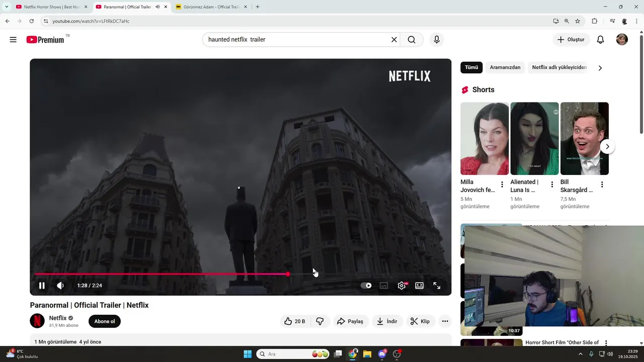Mute the video player volume
The height and width of the screenshot is (362, 644).
point(60,286)
